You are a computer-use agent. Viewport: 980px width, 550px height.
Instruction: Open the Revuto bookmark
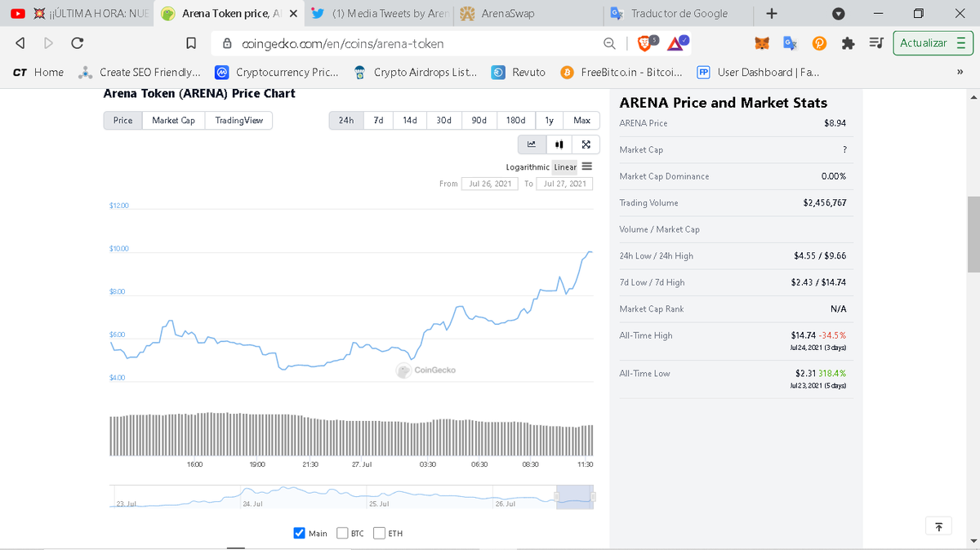(x=519, y=73)
